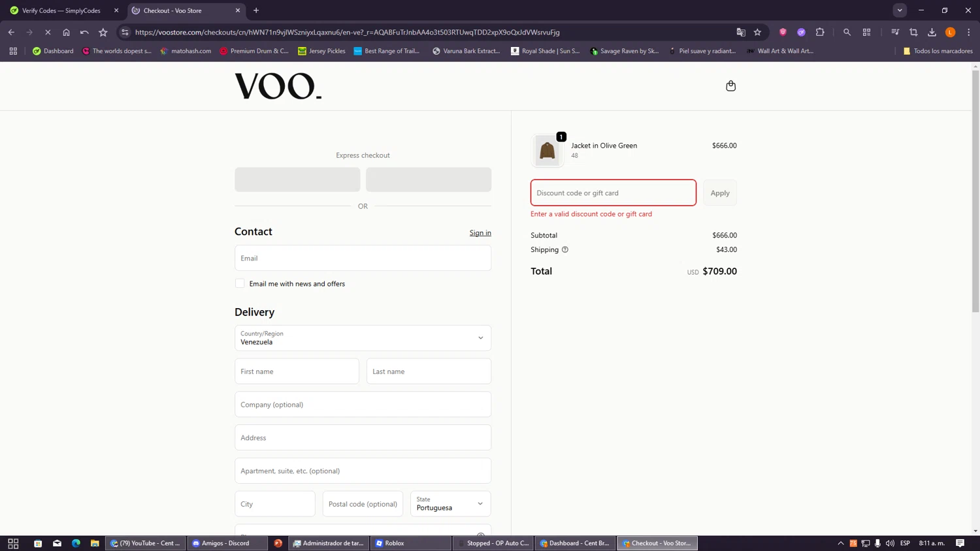Click the red shield extension icon
The height and width of the screenshot is (551, 980).
[x=783, y=32]
